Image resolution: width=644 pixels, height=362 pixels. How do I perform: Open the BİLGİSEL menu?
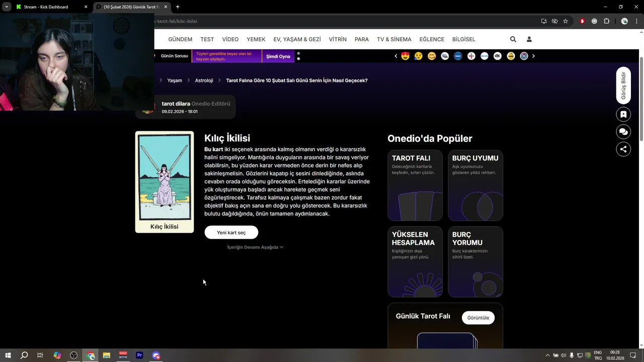tap(464, 39)
